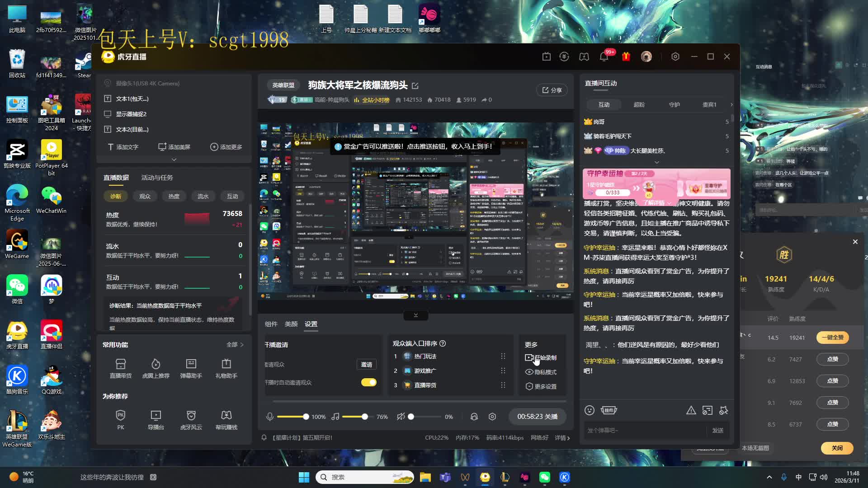Select the 美颜 tab

(291, 324)
